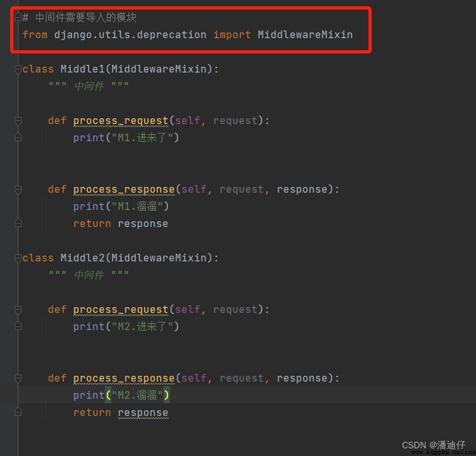Image resolution: width=476 pixels, height=456 pixels.
Task: Click "process_request" method name inside class Middle2
Action: tap(121, 310)
